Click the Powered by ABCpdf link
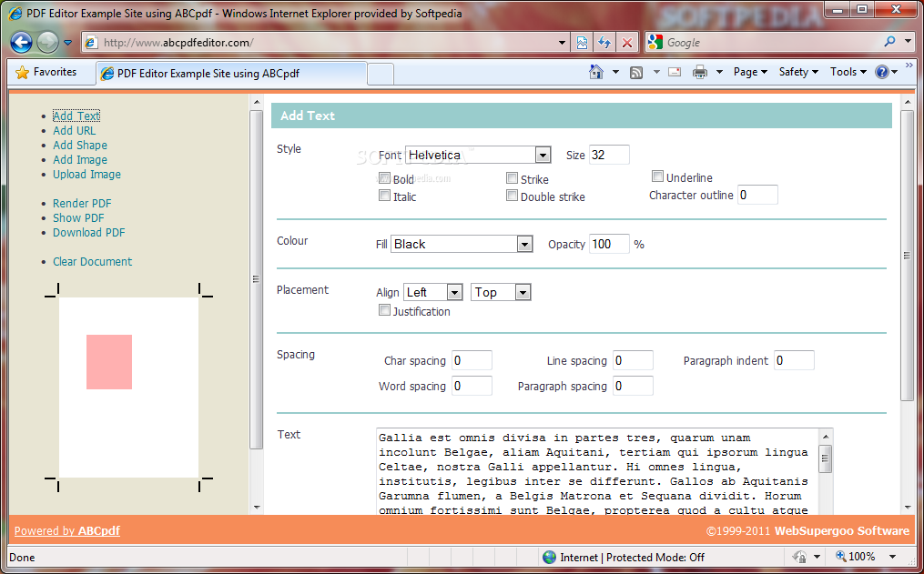 coord(67,530)
